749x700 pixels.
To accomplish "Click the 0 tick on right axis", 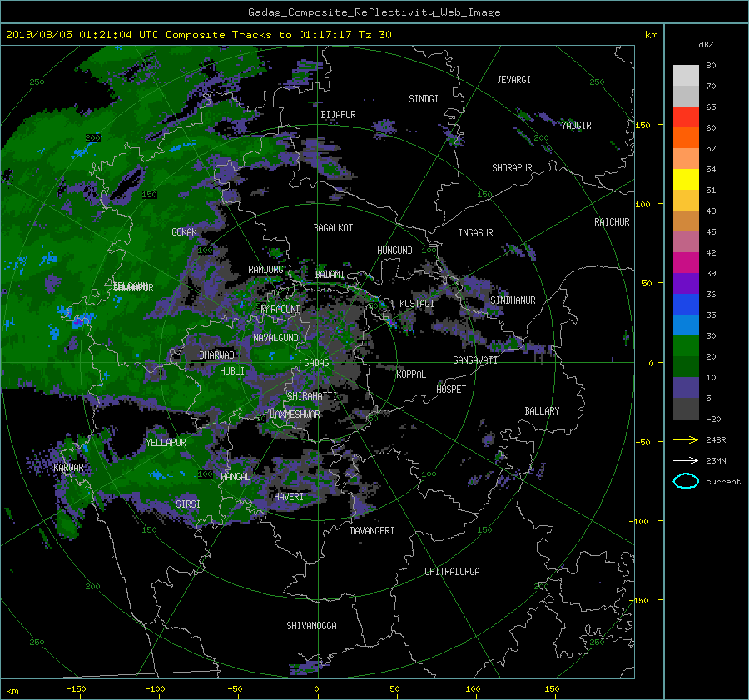I will click(x=651, y=363).
